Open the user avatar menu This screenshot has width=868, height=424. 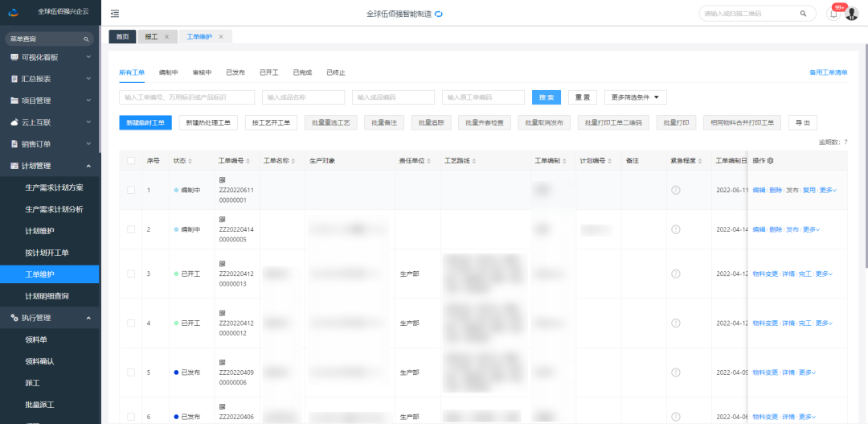point(852,14)
